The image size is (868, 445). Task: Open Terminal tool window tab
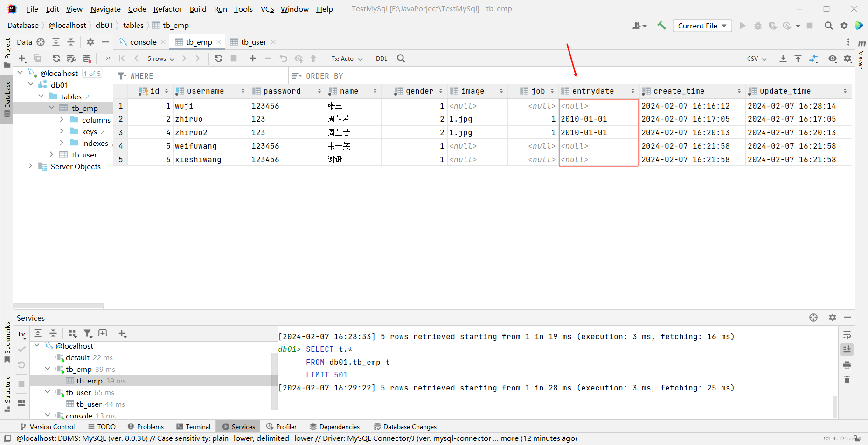194,426
